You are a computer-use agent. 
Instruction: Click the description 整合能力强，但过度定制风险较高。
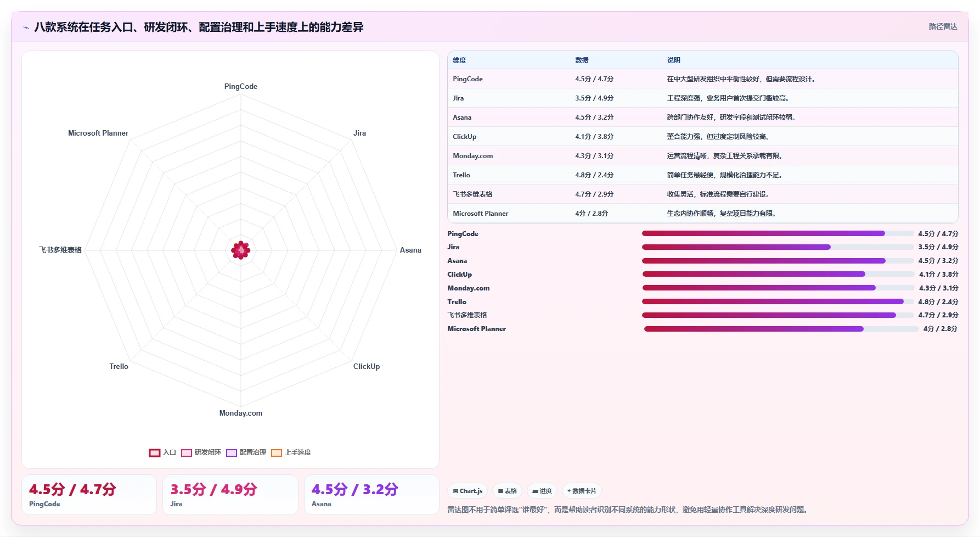718,137
